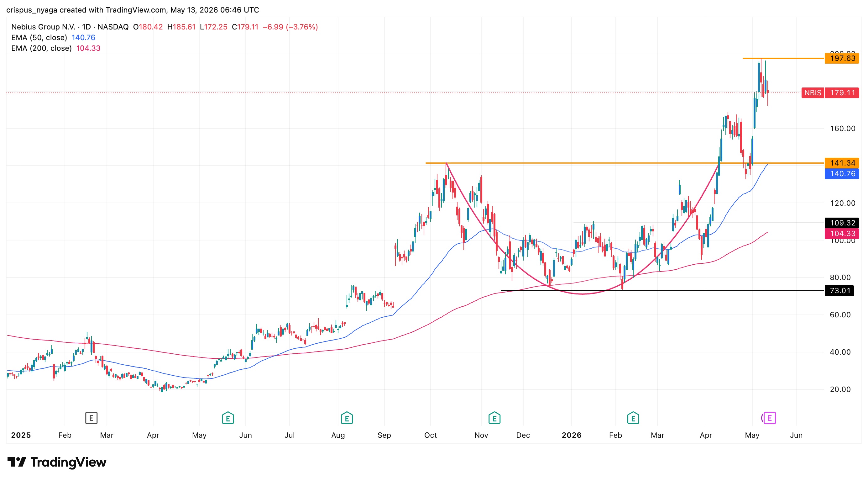
Task: Select the 120.00 price axis tick
Action: coord(842,203)
